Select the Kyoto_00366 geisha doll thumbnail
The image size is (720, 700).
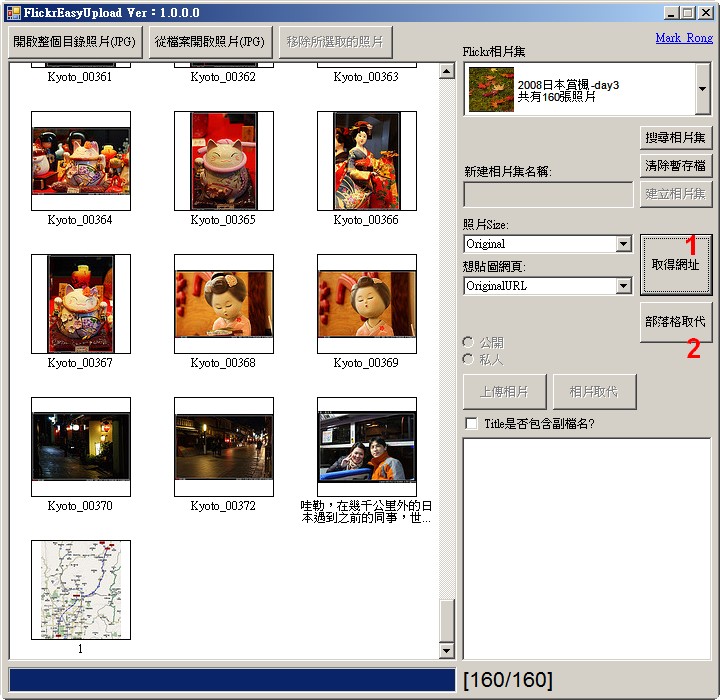[x=367, y=161]
